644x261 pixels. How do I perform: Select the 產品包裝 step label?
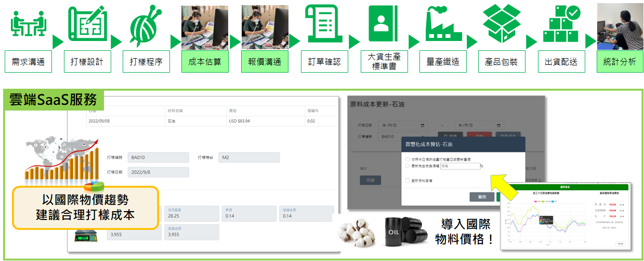502,62
